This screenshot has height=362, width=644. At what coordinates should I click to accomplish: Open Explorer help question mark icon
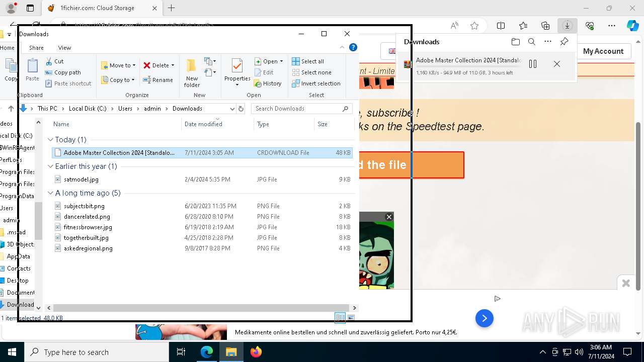click(x=353, y=47)
